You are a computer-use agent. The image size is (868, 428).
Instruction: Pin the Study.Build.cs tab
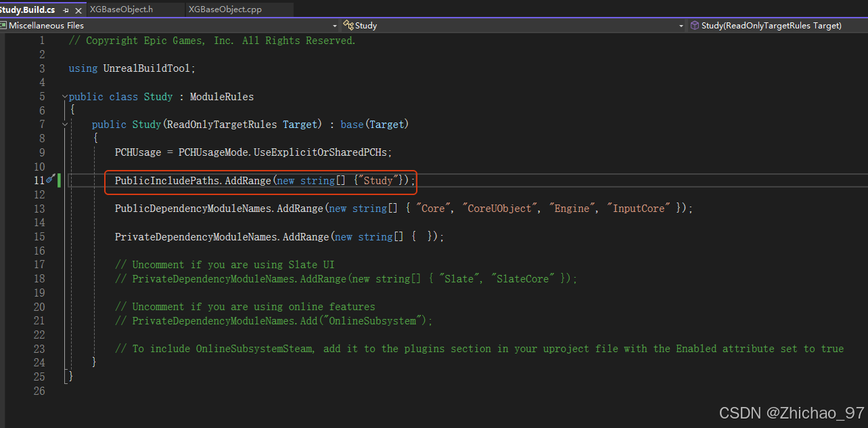tap(66, 10)
